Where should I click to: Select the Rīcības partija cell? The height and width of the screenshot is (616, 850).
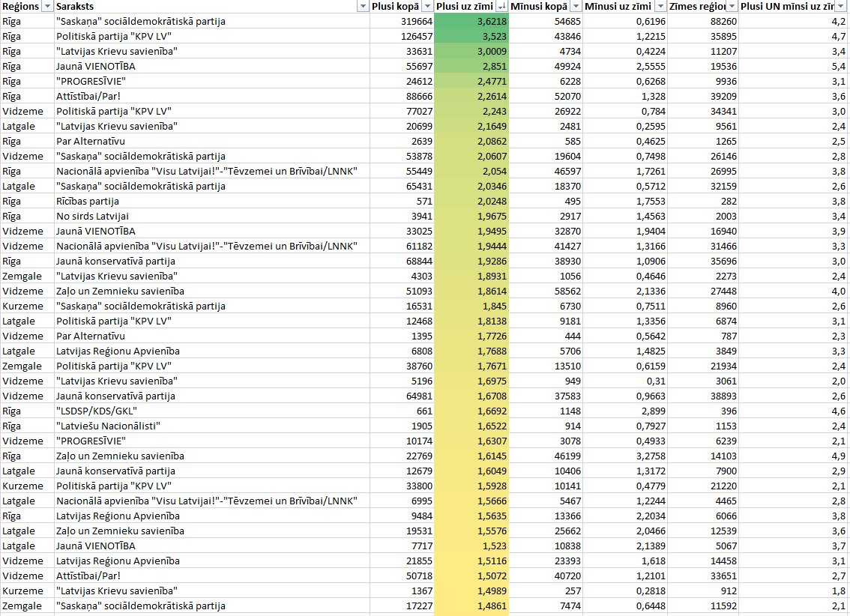point(212,201)
